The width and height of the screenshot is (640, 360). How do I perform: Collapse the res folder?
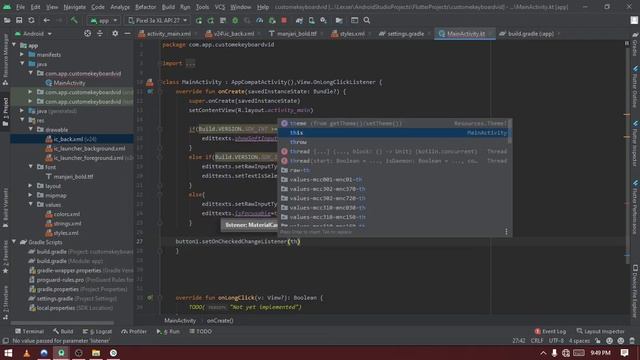(22, 120)
